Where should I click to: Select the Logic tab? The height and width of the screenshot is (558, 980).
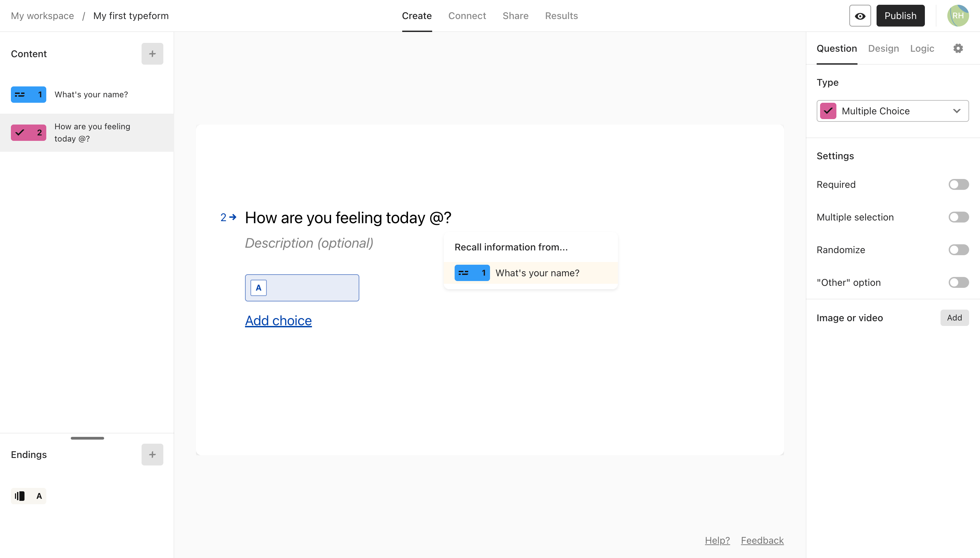[922, 48]
